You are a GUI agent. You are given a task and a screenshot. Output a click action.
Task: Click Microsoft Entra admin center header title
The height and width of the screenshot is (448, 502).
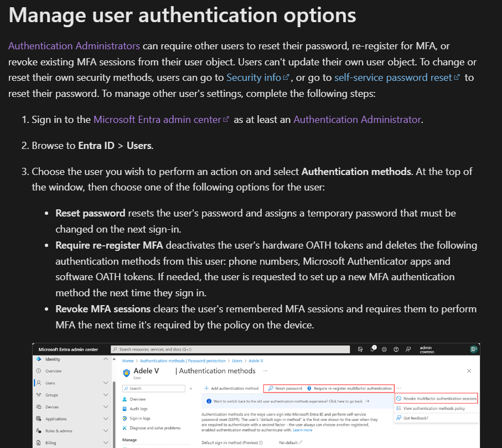pos(68,349)
